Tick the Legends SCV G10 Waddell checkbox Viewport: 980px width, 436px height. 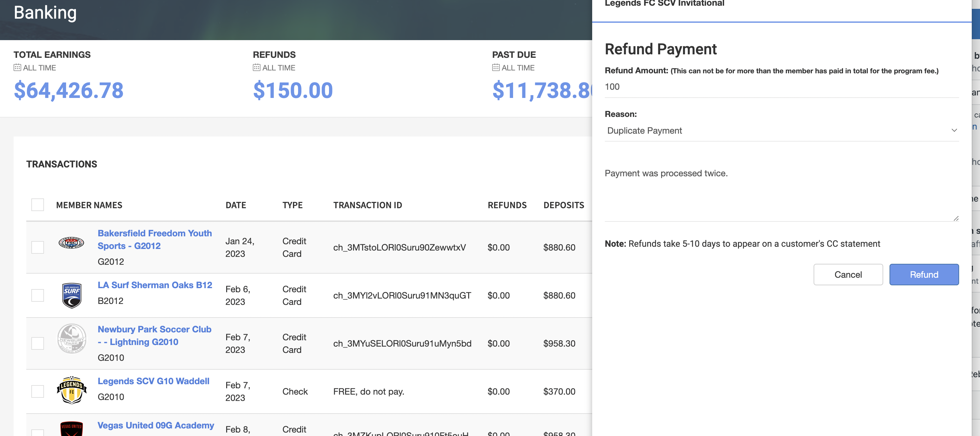coord(38,391)
